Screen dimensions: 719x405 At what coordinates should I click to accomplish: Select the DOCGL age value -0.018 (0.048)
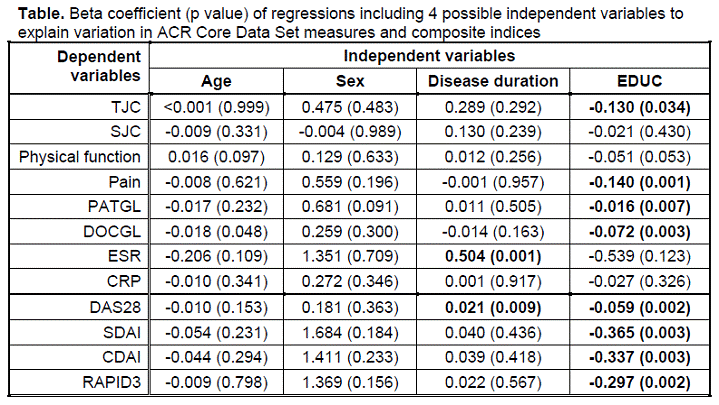tap(216, 231)
